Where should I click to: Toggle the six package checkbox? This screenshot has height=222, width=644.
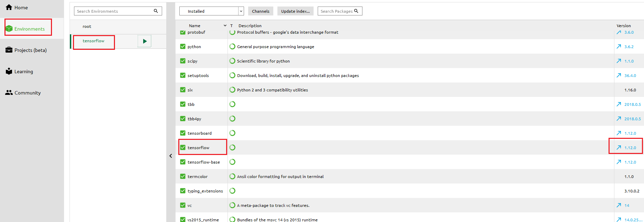pyautogui.click(x=183, y=90)
